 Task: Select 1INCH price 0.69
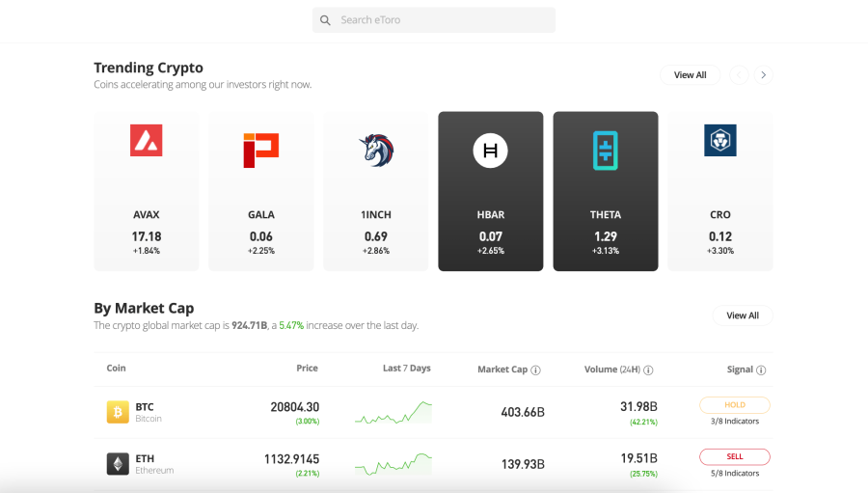(376, 236)
